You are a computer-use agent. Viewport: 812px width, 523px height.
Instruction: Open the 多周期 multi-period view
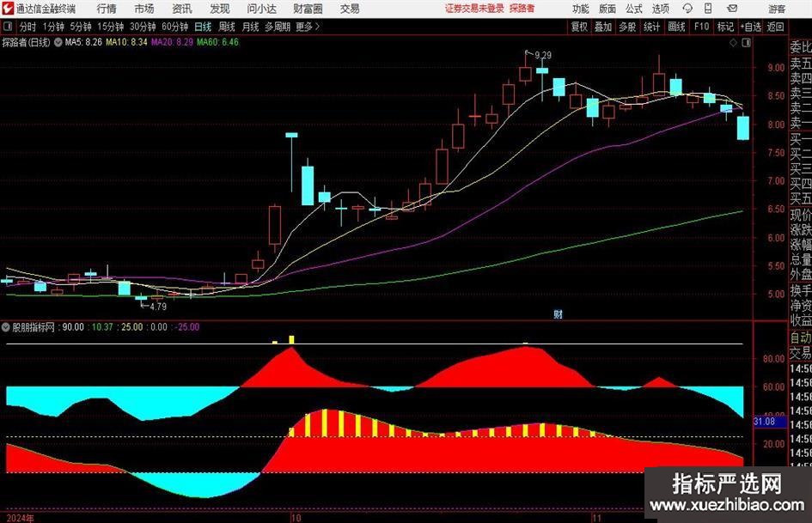click(x=278, y=27)
